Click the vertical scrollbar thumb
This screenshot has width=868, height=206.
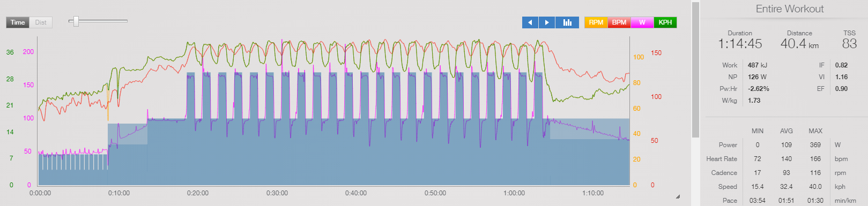click(x=695, y=70)
